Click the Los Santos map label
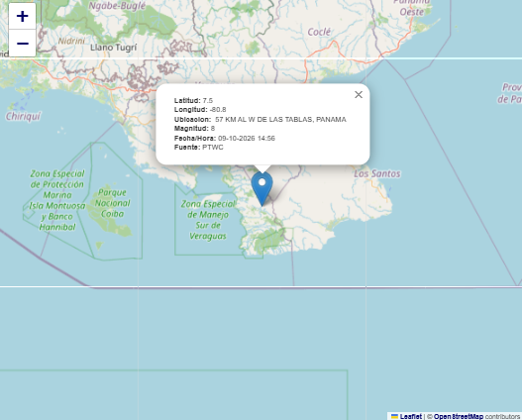This screenshot has width=522, height=420. click(377, 173)
